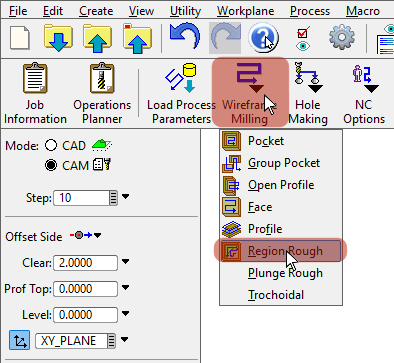Screen dimensions: 394x363
Task: Expand NC Options menu
Action: click(364, 93)
